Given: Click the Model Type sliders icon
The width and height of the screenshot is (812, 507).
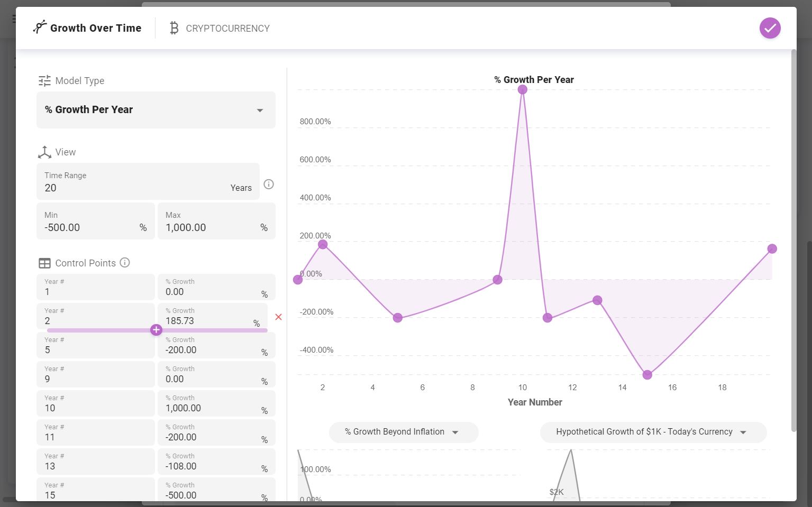Looking at the screenshot, I should [44, 81].
